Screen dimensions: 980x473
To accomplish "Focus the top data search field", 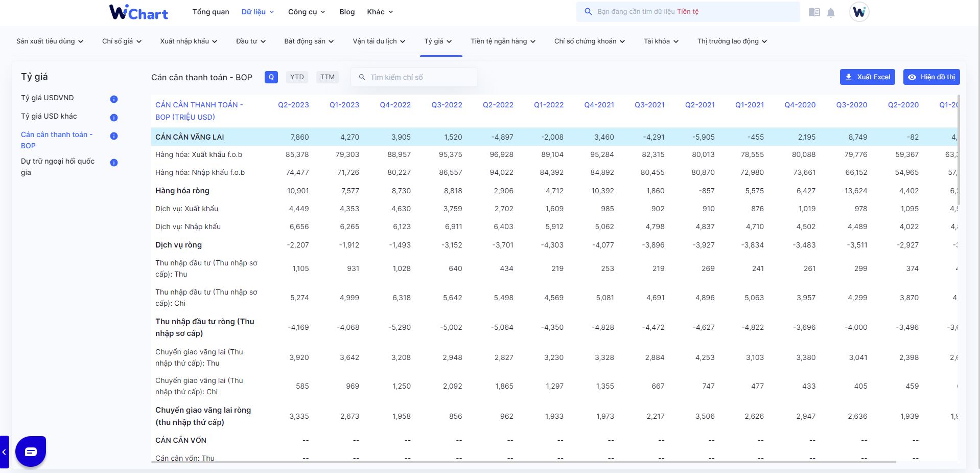I will click(x=688, y=12).
